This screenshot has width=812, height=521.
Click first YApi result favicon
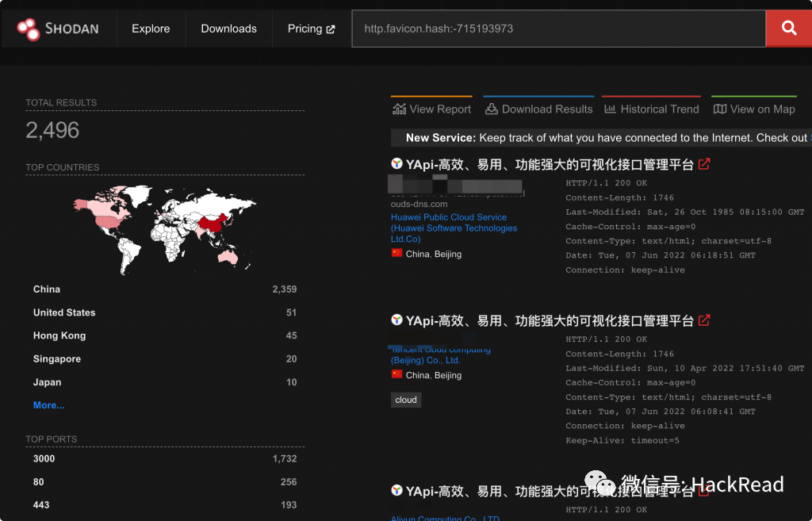[x=396, y=163]
